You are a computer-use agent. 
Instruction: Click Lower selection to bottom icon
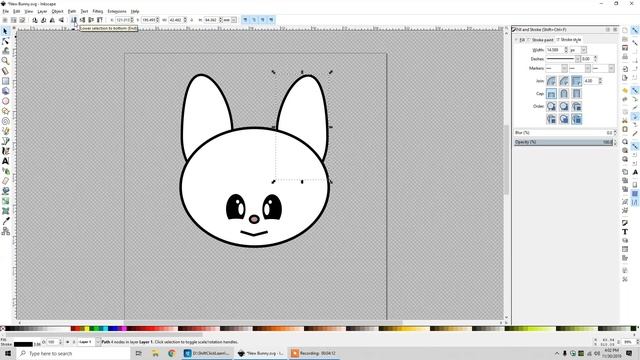(x=73, y=20)
